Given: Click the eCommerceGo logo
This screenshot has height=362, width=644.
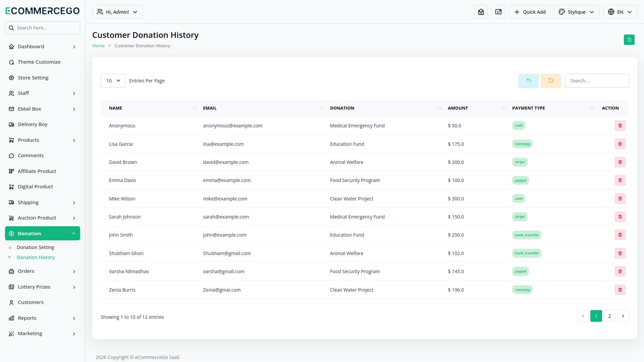Looking at the screenshot, I should (x=43, y=11).
